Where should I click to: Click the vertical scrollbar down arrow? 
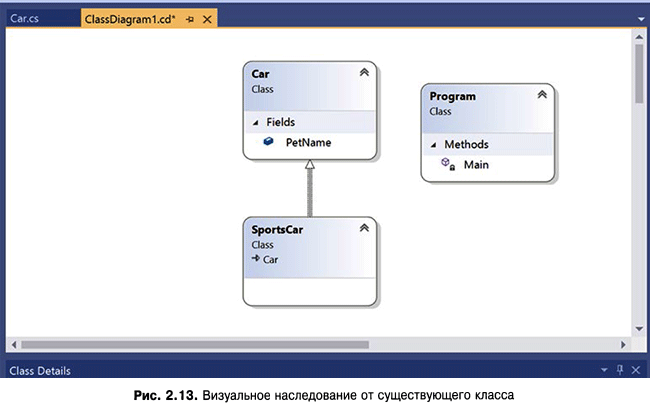(638, 329)
